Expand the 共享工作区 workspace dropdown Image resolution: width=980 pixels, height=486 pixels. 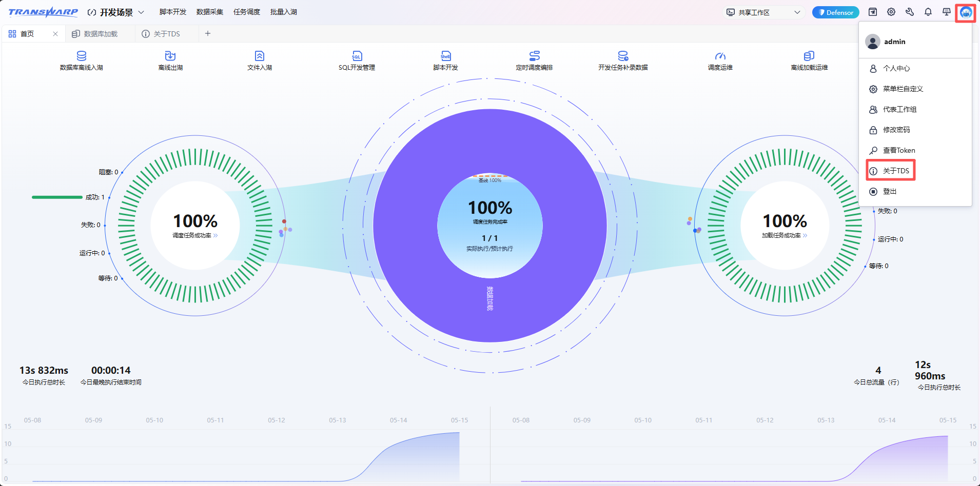(x=763, y=12)
